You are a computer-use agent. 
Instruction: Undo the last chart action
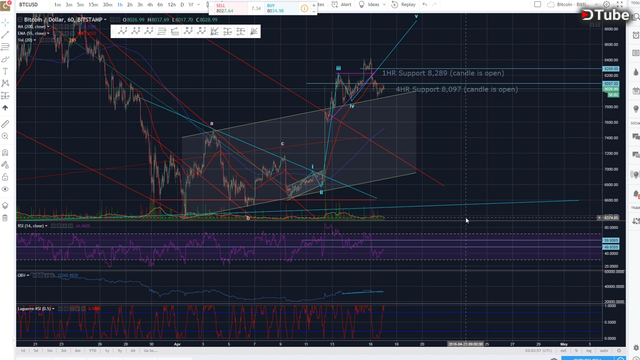click(x=425, y=4)
